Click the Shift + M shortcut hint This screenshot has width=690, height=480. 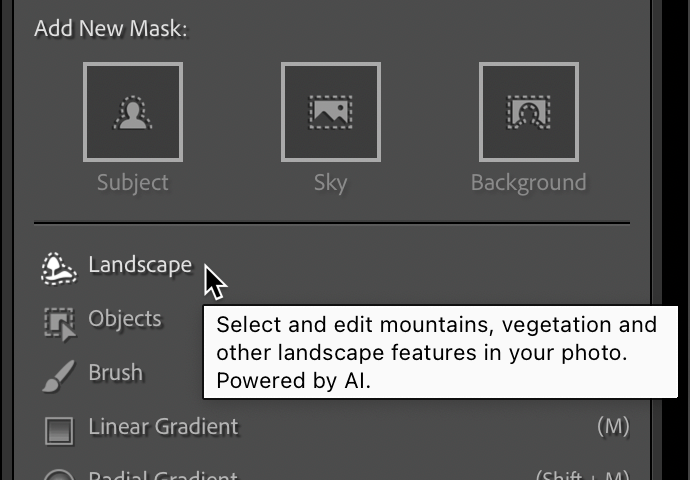[583, 475]
